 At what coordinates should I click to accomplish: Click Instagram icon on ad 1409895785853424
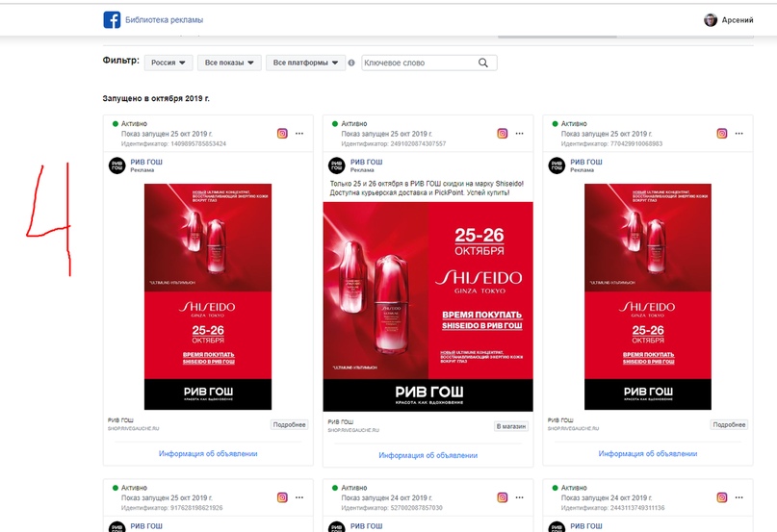[282, 134]
